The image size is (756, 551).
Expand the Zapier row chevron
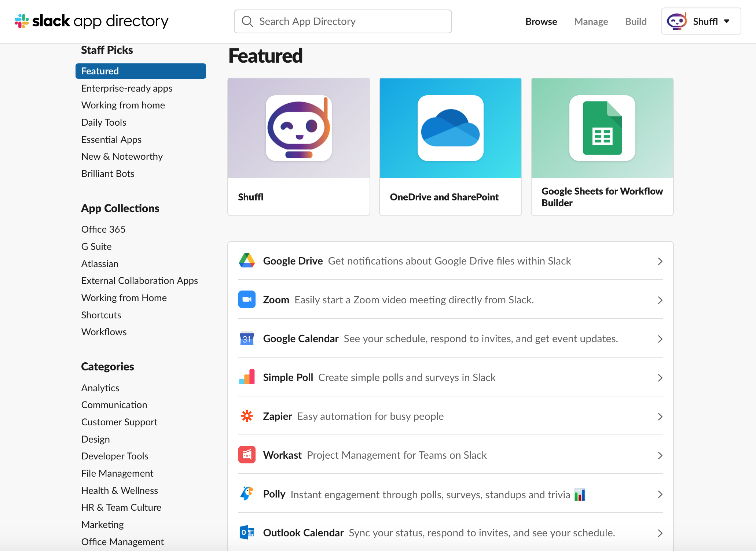pos(660,417)
